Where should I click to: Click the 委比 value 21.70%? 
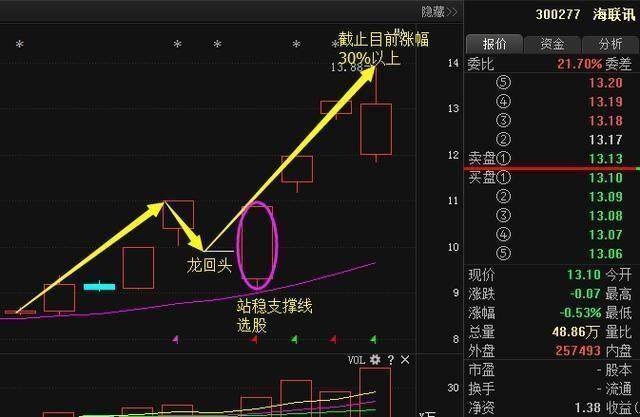579,64
